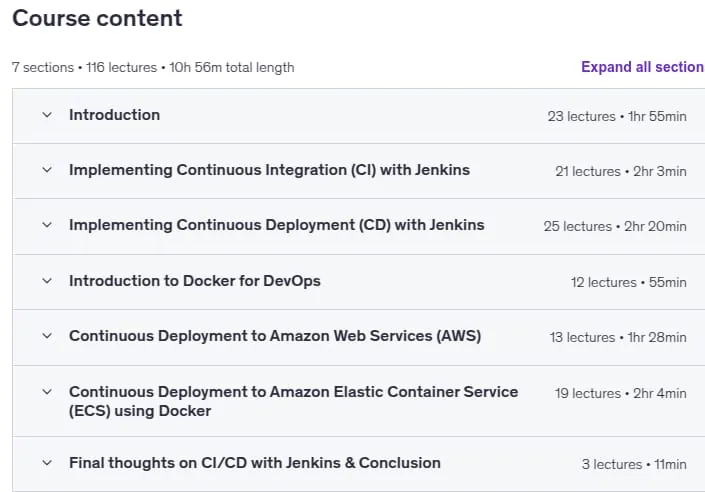Click the 21 lectures 2hr 3min label

tap(620, 171)
